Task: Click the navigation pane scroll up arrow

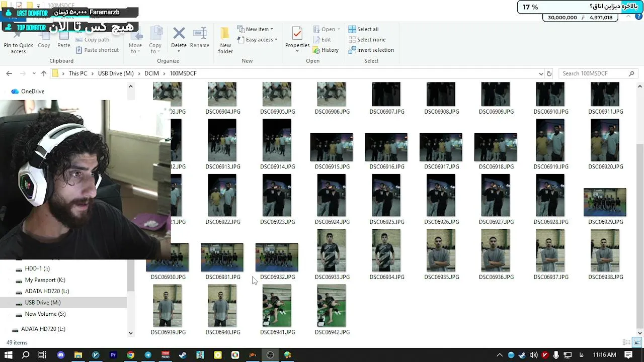Action: [x=131, y=86]
